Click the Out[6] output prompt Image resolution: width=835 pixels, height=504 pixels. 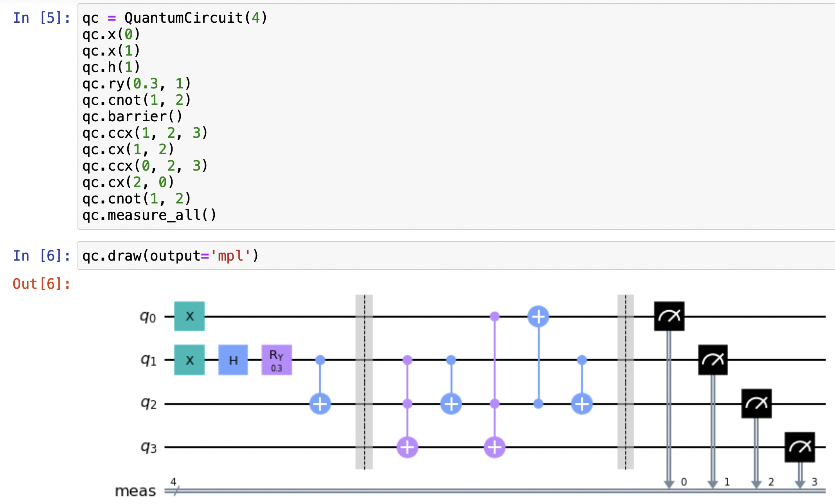coord(41,284)
